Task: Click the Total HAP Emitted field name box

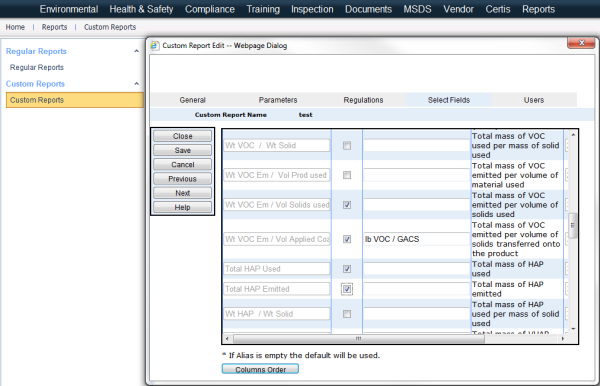Action: [277, 289]
